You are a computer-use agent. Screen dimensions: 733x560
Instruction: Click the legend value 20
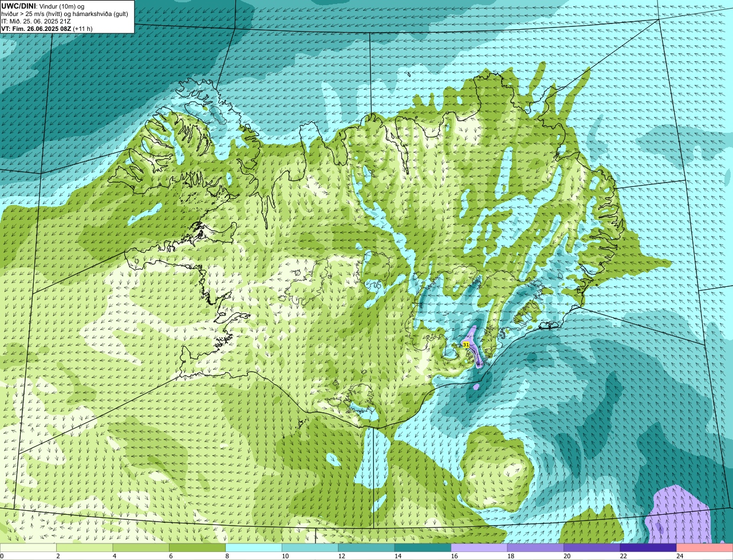pyautogui.click(x=566, y=556)
